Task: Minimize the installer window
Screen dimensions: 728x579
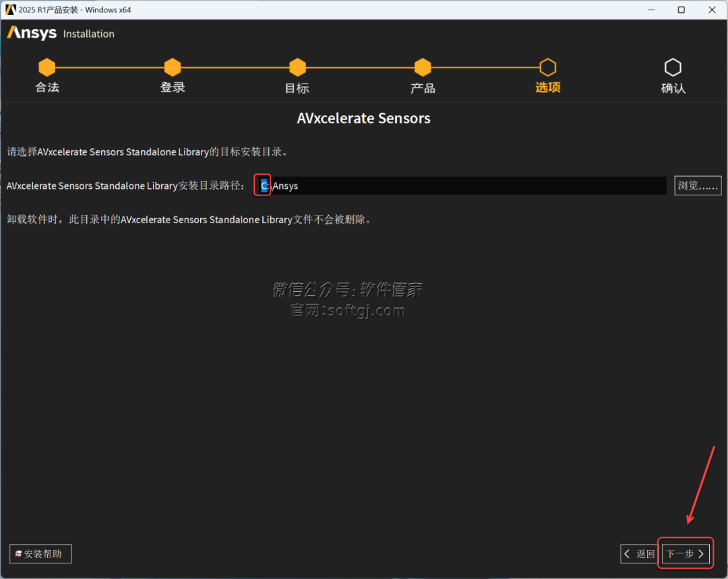Action: click(x=651, y=9)
